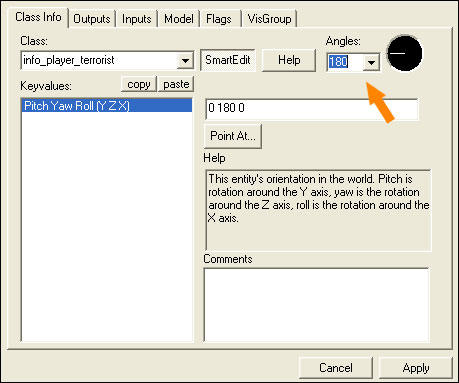
Task: Click the black angle compass dial
Action: pos(405,53)
